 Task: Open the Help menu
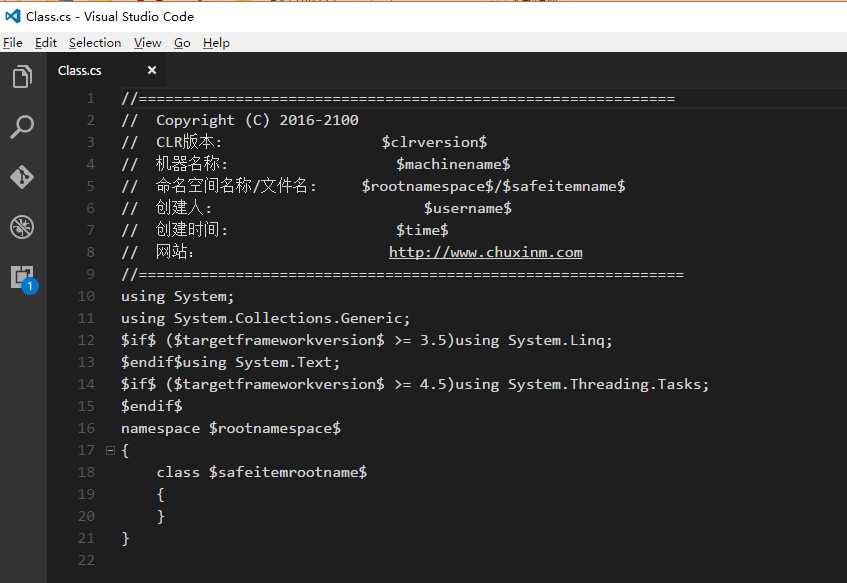[x=216, y=43]
